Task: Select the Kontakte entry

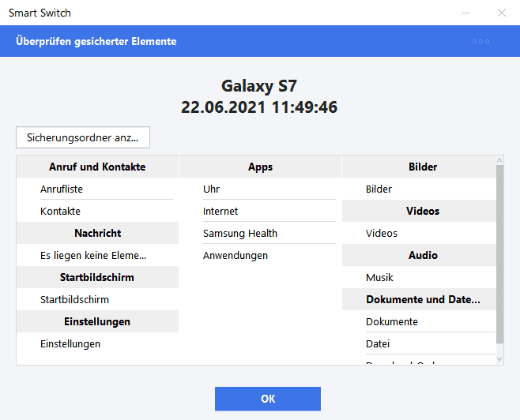Action: [x=97, y=212]
